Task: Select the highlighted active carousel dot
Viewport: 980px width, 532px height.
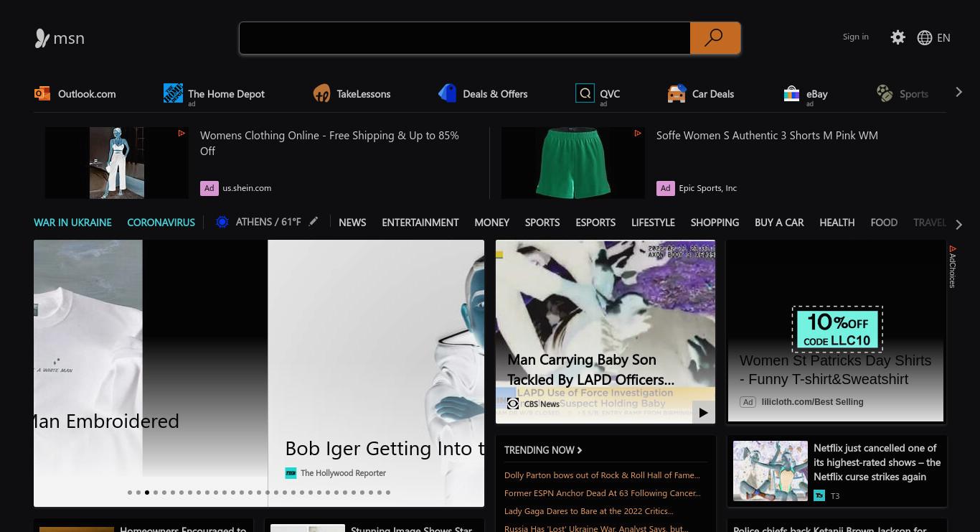Action: 147,493
